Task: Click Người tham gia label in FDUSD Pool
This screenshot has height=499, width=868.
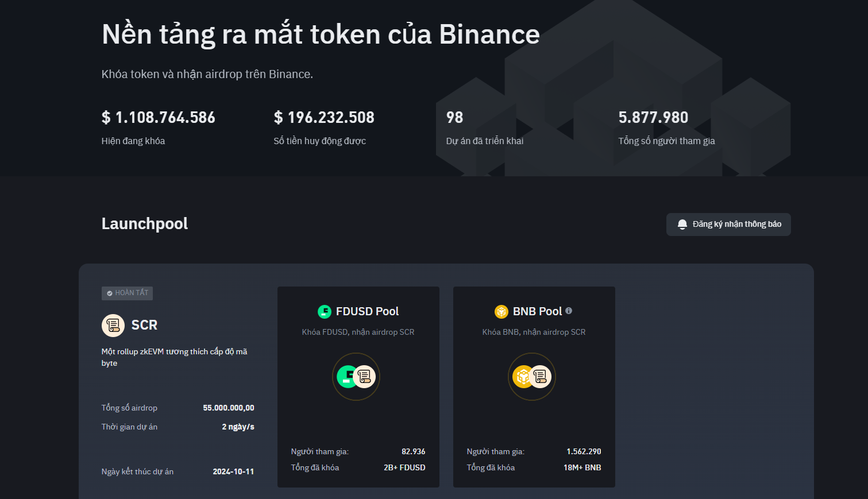Action: coord(320,452)
